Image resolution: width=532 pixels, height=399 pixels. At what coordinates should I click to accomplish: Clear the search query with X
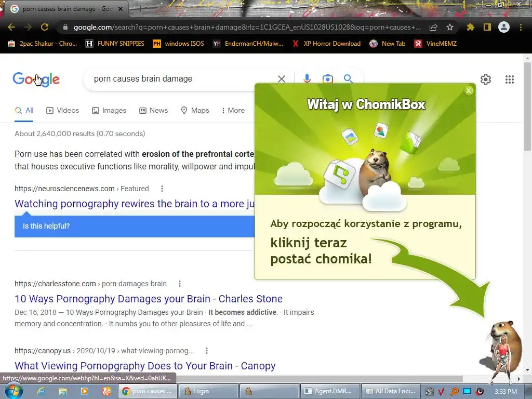click(x=281, y=79)
